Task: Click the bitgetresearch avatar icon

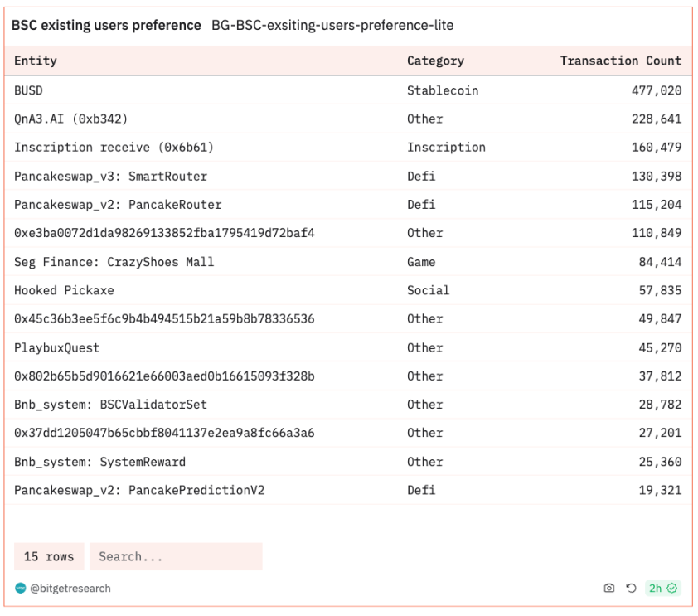Action: click(21, 588)
